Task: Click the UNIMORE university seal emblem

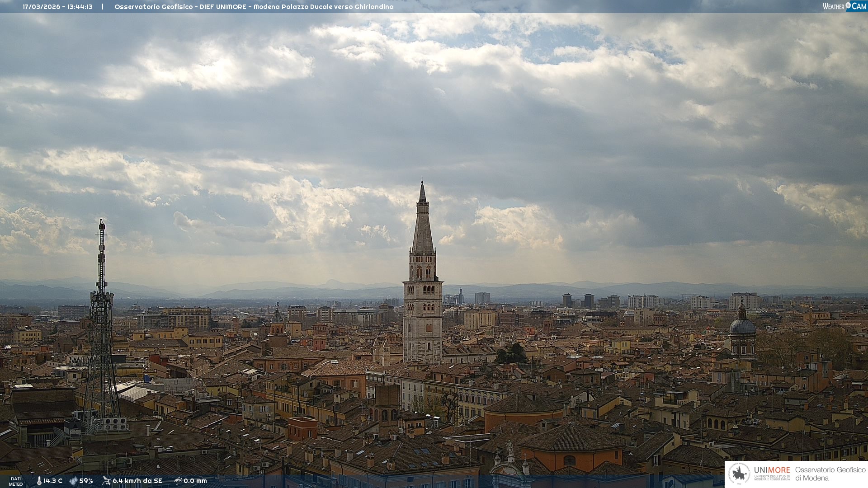Action: coord(739,474)
